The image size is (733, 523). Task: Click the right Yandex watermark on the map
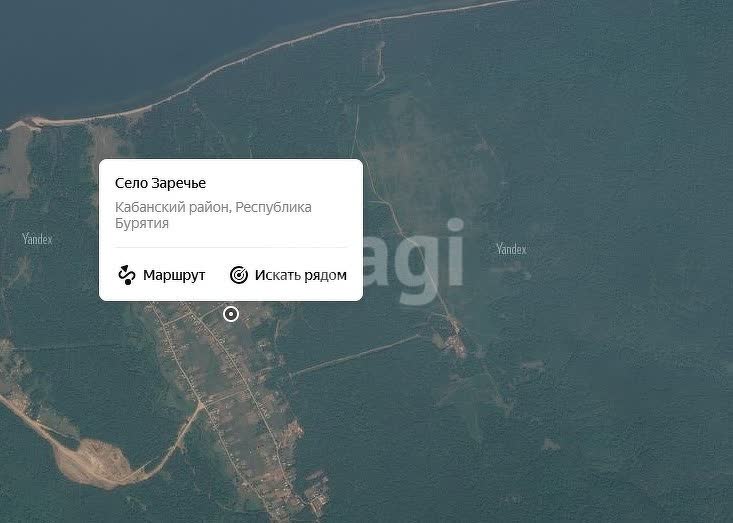pyautogui.click(x=511, y=249)
